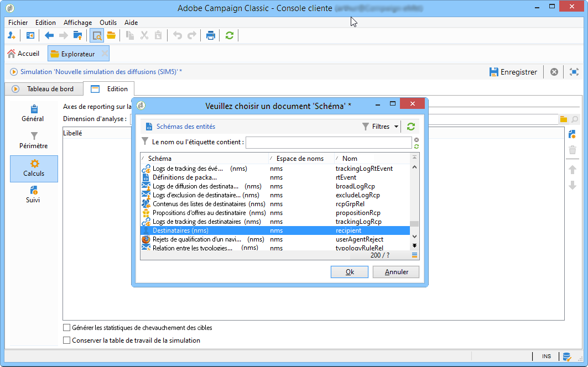
Task: Click the open folder toolbar icon
Action: pyautogui.click(x=111, y=35)
